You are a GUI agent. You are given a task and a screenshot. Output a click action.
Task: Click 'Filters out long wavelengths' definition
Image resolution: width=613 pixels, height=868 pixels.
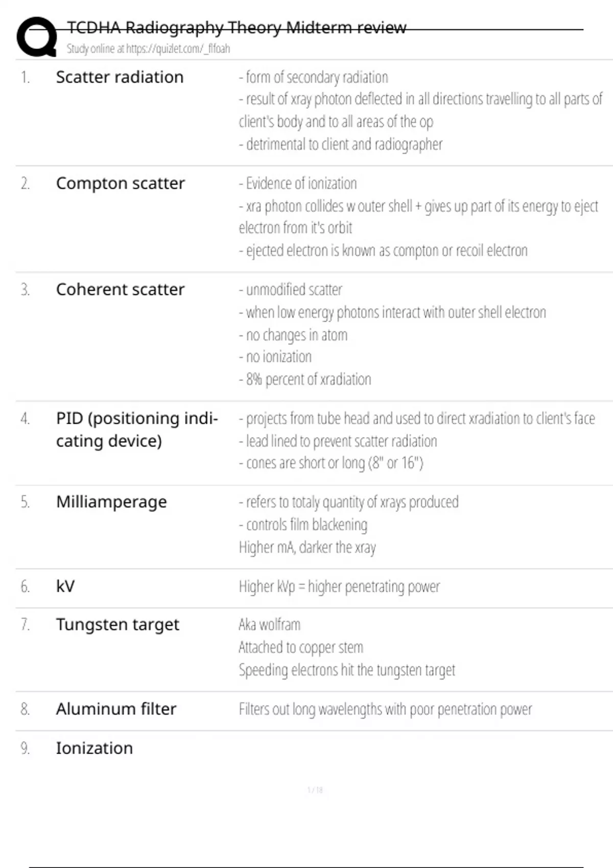coord(385,709)
